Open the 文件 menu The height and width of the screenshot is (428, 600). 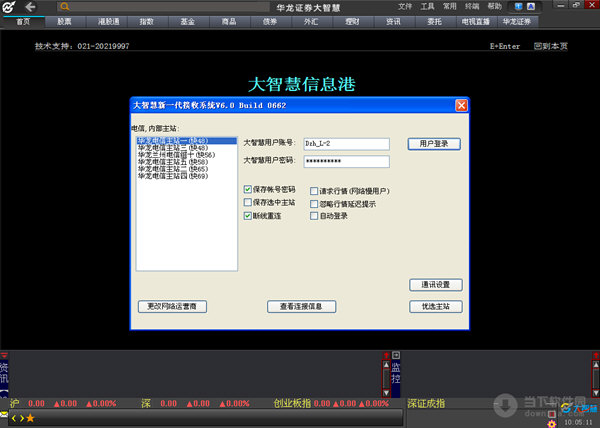(x=405, y=7)
